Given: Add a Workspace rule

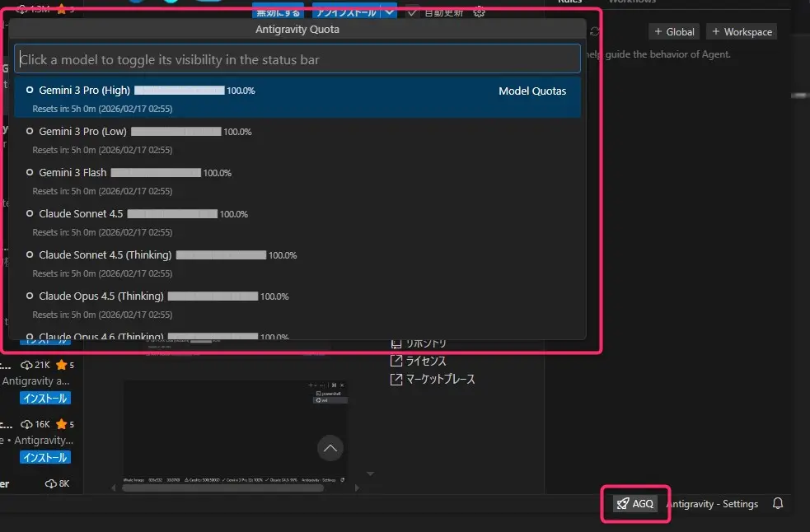Looking at the screenshot, I should (742, 31).
